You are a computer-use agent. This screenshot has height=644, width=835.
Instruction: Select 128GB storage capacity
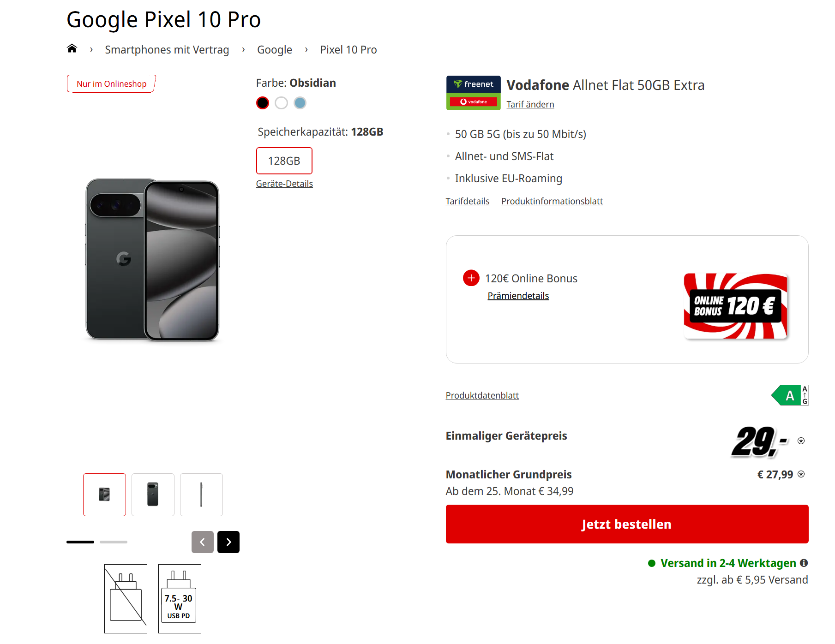(x=284, y=161)
